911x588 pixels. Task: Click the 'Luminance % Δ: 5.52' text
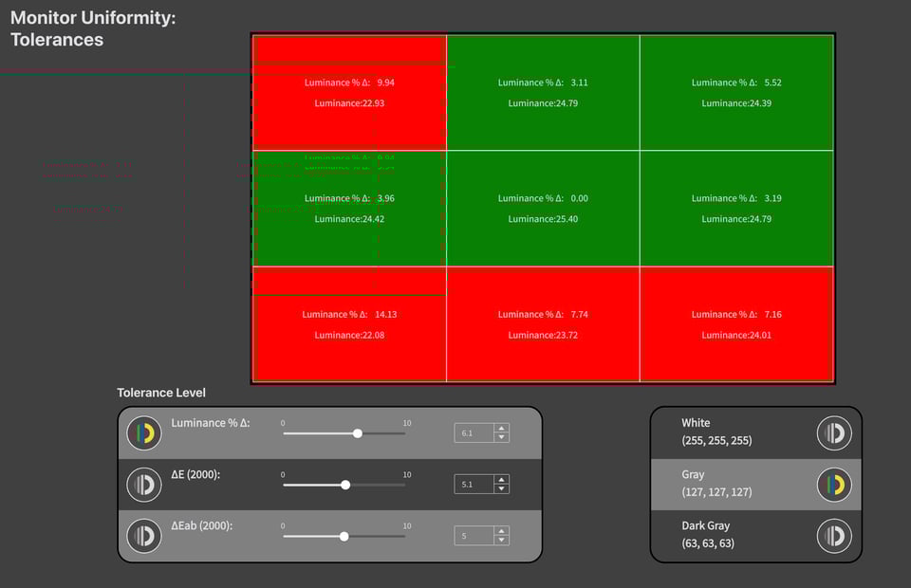[x=736, y=83]
